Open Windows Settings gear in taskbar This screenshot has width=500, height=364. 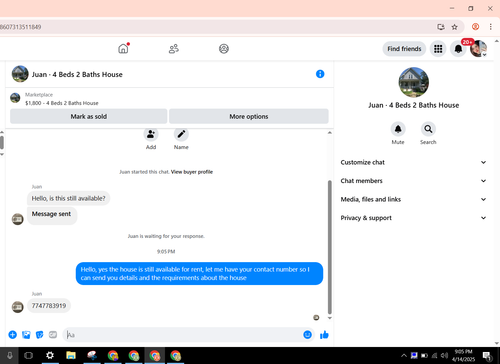[50, 355]
